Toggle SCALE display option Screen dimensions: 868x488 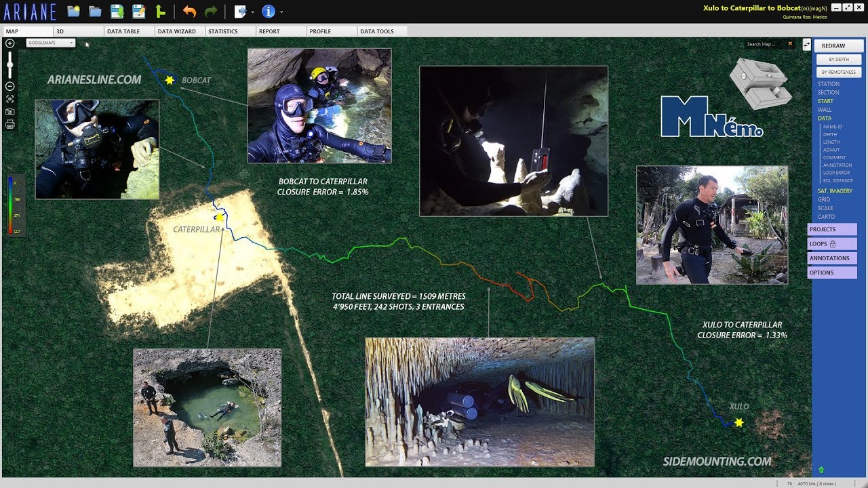tap(825, 208)
